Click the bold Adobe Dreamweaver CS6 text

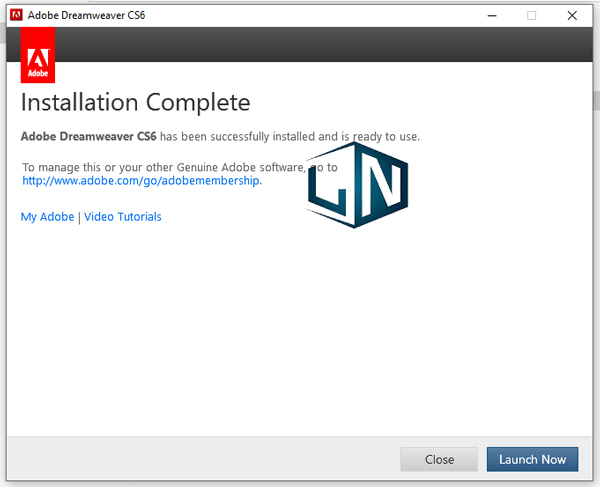coord(89,137)
